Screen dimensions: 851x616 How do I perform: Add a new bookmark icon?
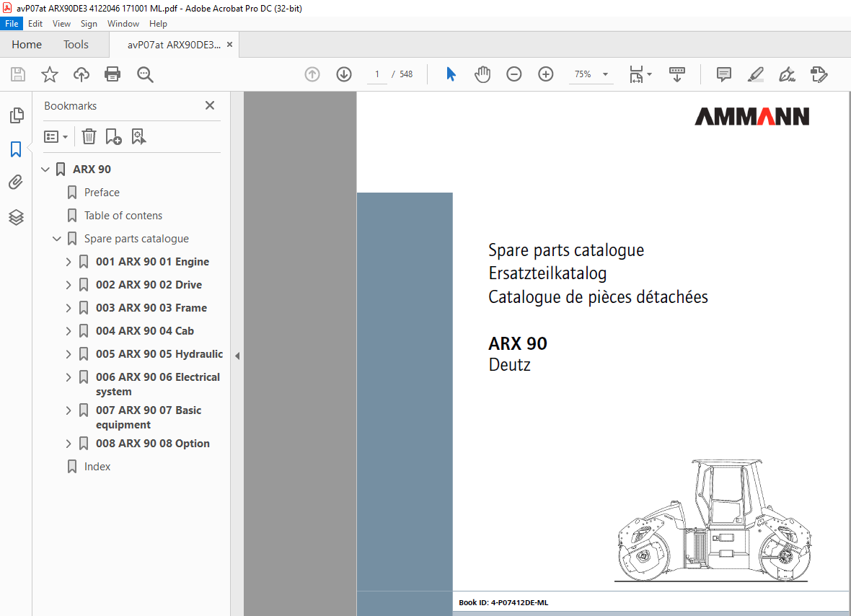pyautogui.click(x=113, y=137)
